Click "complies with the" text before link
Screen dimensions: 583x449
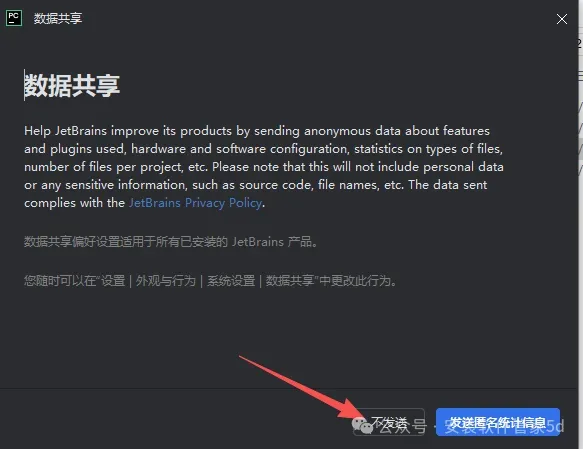[74, 203]
